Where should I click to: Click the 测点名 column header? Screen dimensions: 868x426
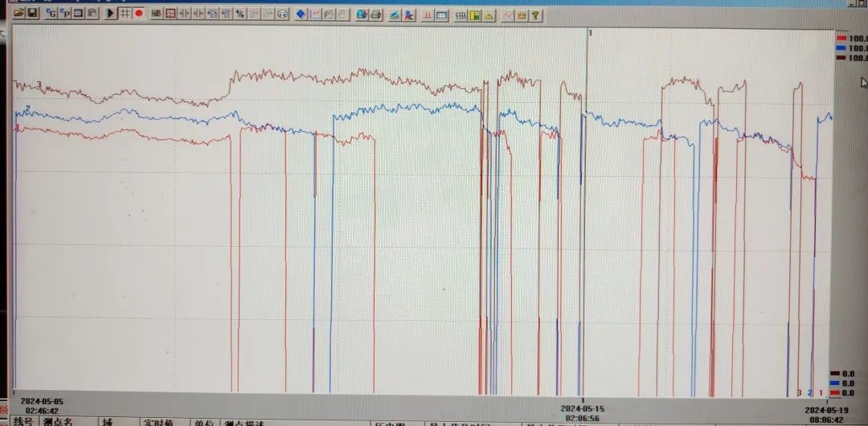click(x=58, y=421)
